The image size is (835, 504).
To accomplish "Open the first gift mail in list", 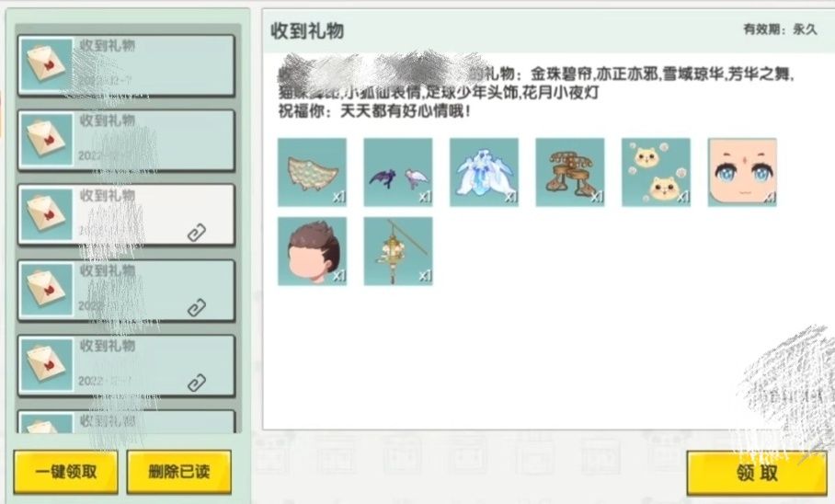I will click(126, 65).
